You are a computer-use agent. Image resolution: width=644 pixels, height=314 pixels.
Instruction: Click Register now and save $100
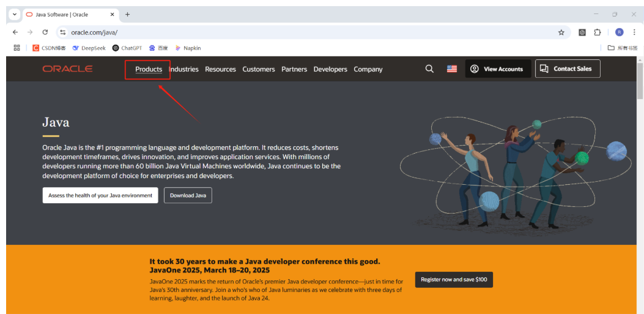point(454,280)
